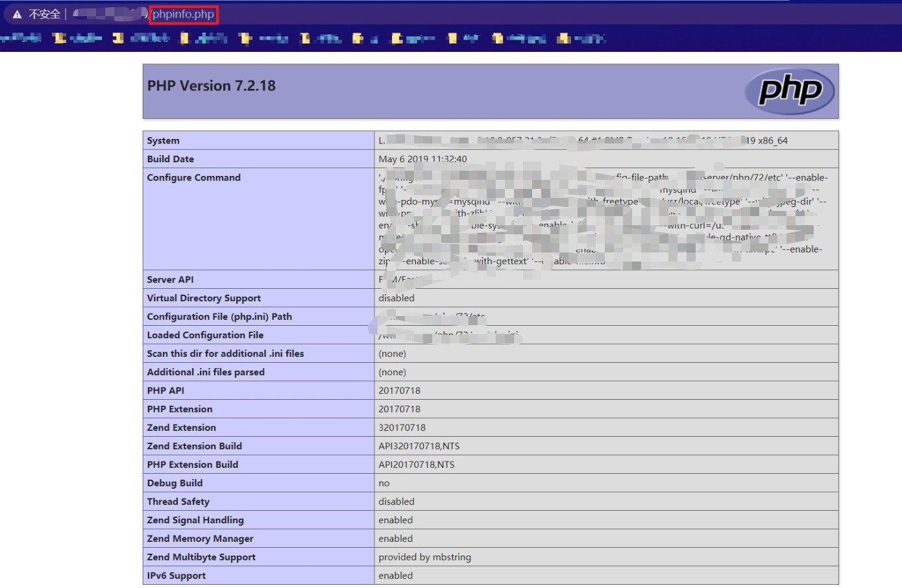Image resolution: width=902 pixels, height=588 pixels.
Task: Click the "PHP API" row label
Action: tap(165, 391)
